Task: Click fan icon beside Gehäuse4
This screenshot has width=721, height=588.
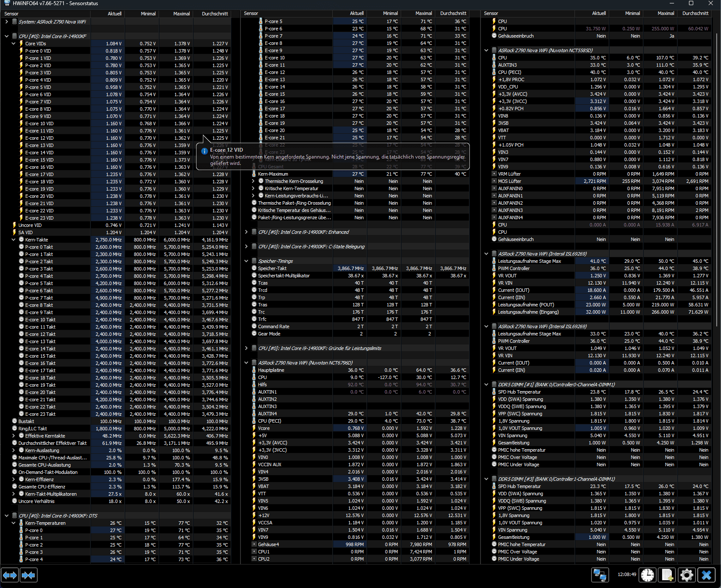Action: (254, 544)
